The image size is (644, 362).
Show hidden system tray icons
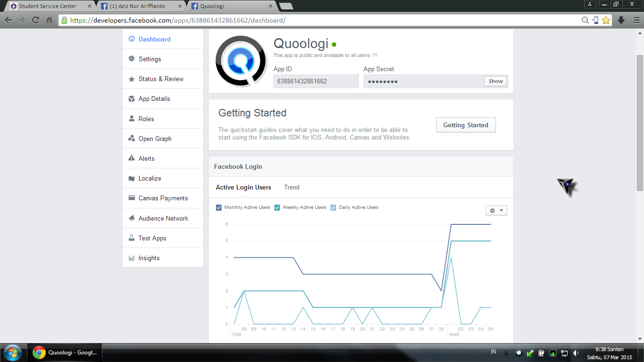coord(506,353)
